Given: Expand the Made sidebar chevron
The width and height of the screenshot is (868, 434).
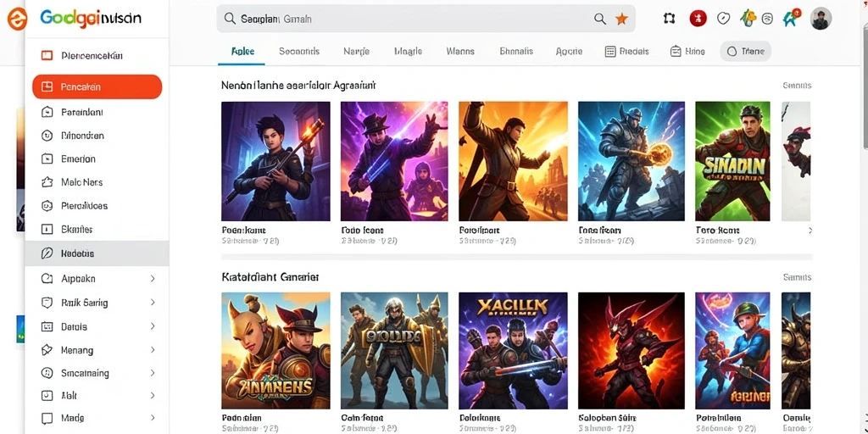Looking at the screenshot, I should (153, 418).
